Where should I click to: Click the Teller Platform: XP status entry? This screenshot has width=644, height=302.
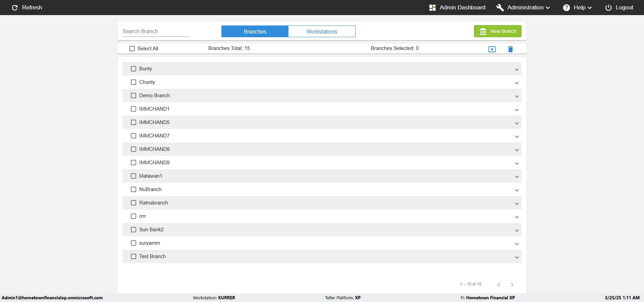(x=343, y=298)
